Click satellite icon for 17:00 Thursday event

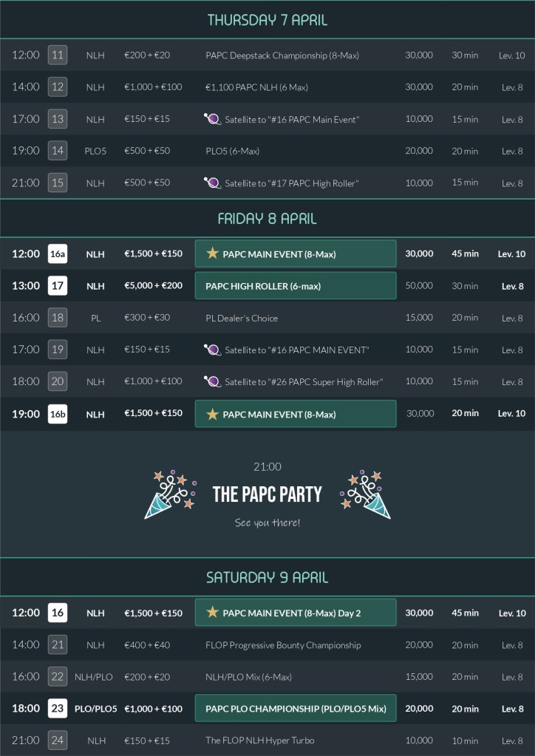tap(213, 119)
